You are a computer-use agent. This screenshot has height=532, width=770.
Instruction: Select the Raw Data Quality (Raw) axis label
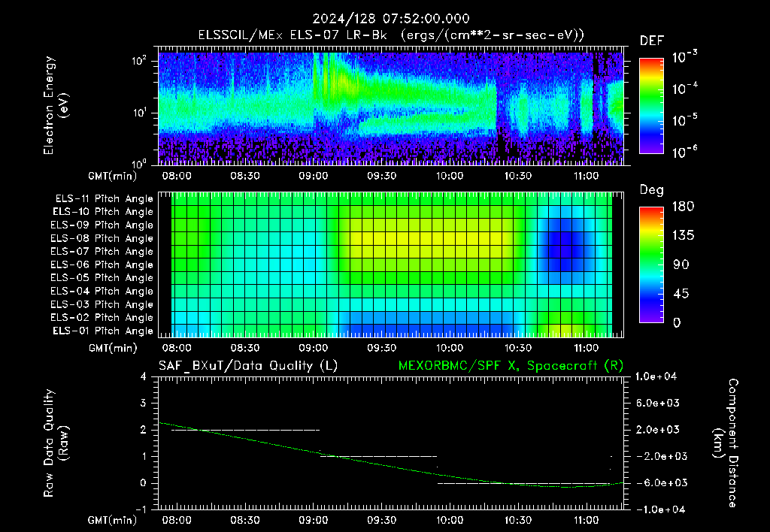pyautogui.click(x=56, y=443)
